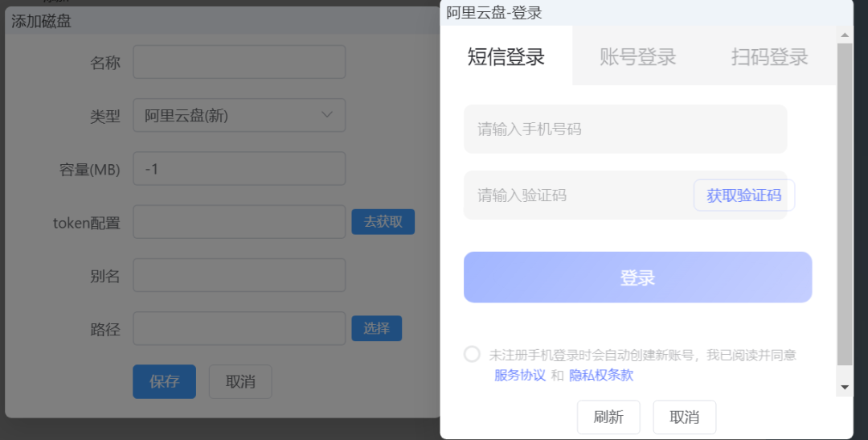The width and height of the screenshot is (868, 440).
Task: Click the phone number input field
Action: 624,129
